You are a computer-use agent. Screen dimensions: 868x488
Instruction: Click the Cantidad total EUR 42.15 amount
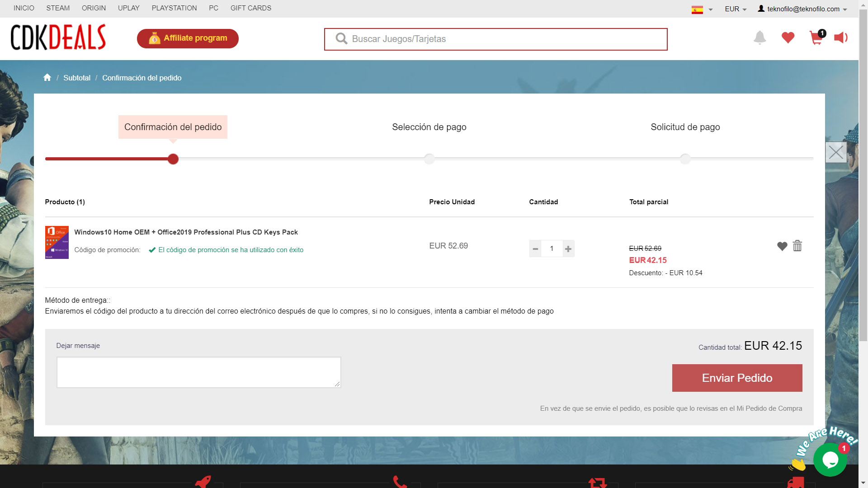773,346
